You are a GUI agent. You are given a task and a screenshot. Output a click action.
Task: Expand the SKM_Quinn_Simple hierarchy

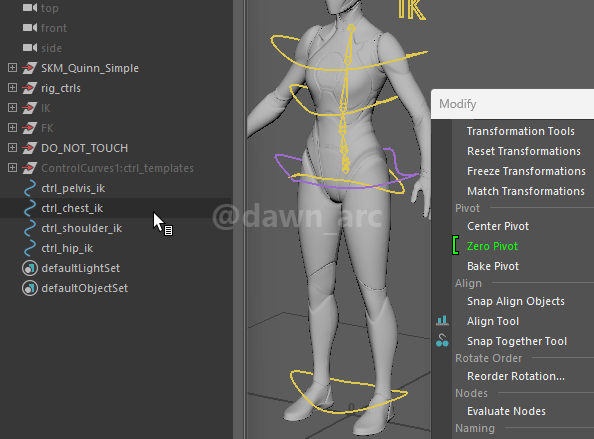(12, 67)
